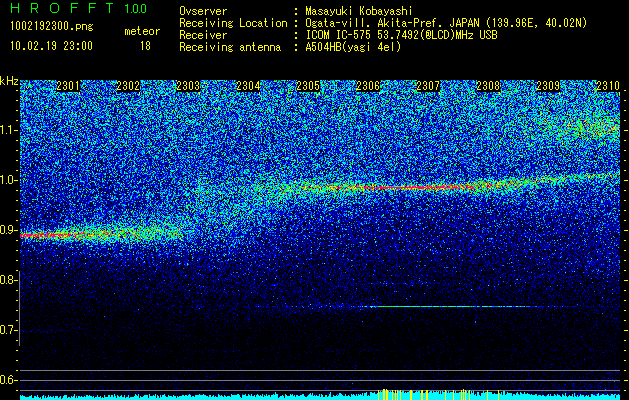The width and height of the screenshot is (629, 400).
Task: Click the Ovserver label
Action: coord(203,11)
